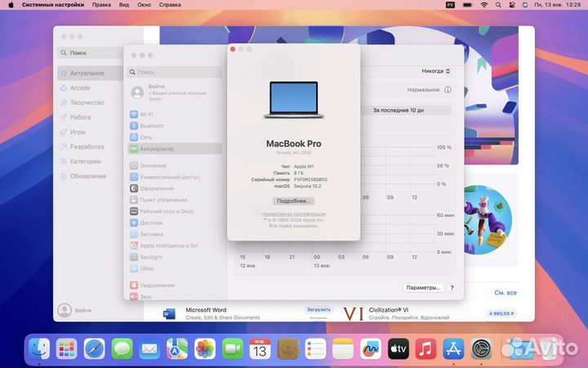
Task: Click Загрузить for Microsoft Word
Action: coord(318,310)
